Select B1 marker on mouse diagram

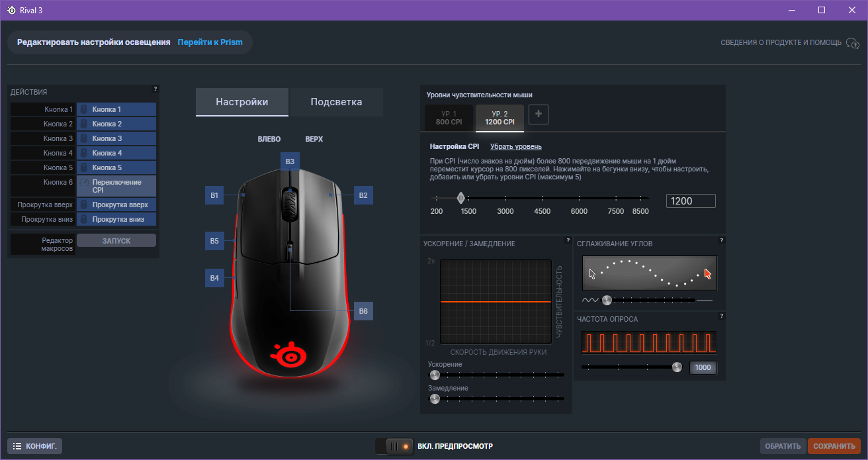[214, 195]
